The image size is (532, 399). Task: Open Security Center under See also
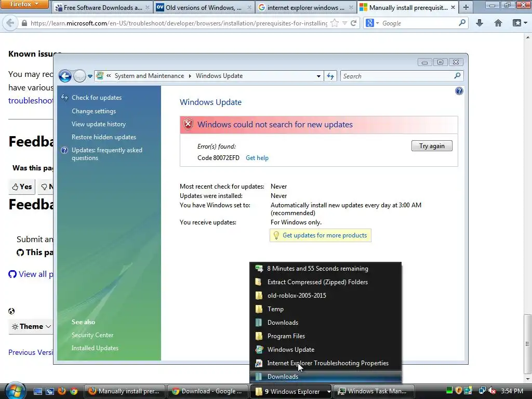pyautogui.click(x=92, y=335)
